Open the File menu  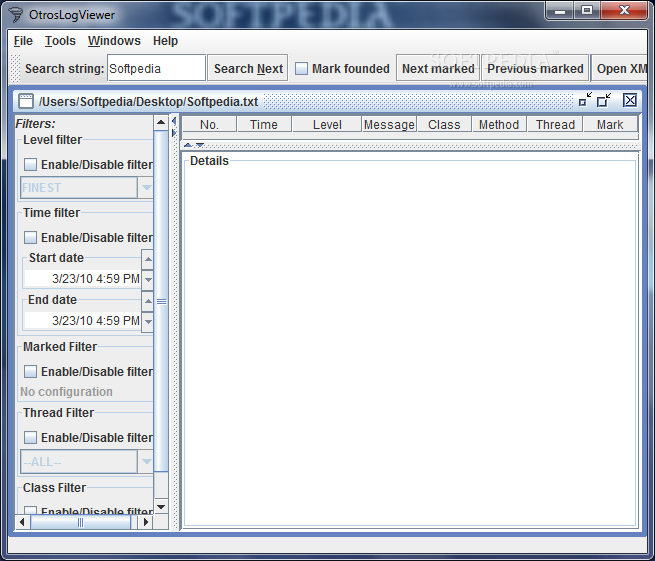click(23, 41)
